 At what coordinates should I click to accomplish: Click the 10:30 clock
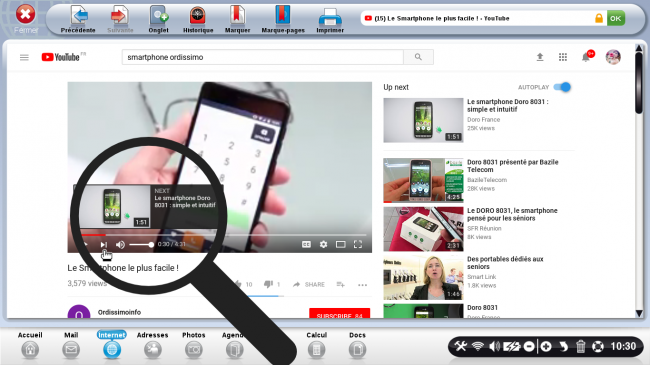(623, 346)
